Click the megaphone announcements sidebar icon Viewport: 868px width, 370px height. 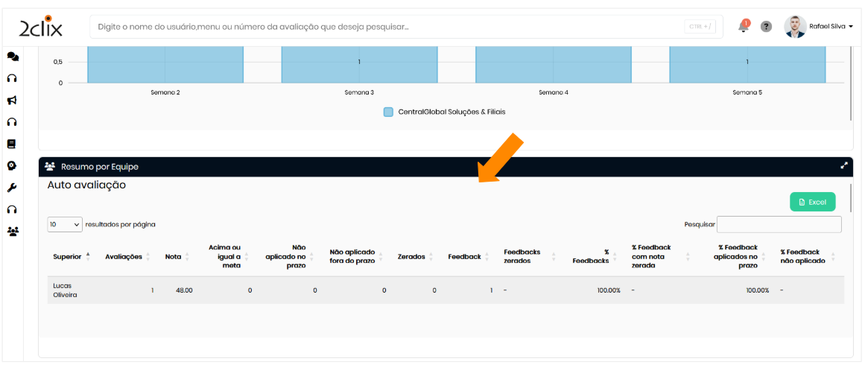[x=12, y=101]
